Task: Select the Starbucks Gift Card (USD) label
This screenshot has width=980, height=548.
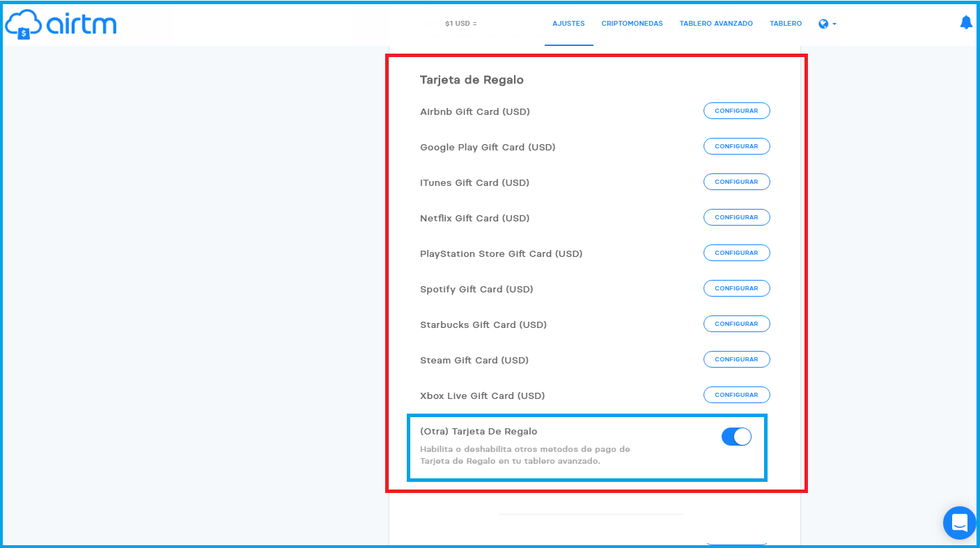Action: point(483,324)
